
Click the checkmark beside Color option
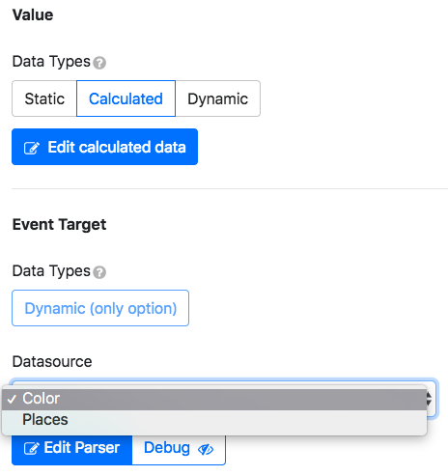[x=12, y=399]
